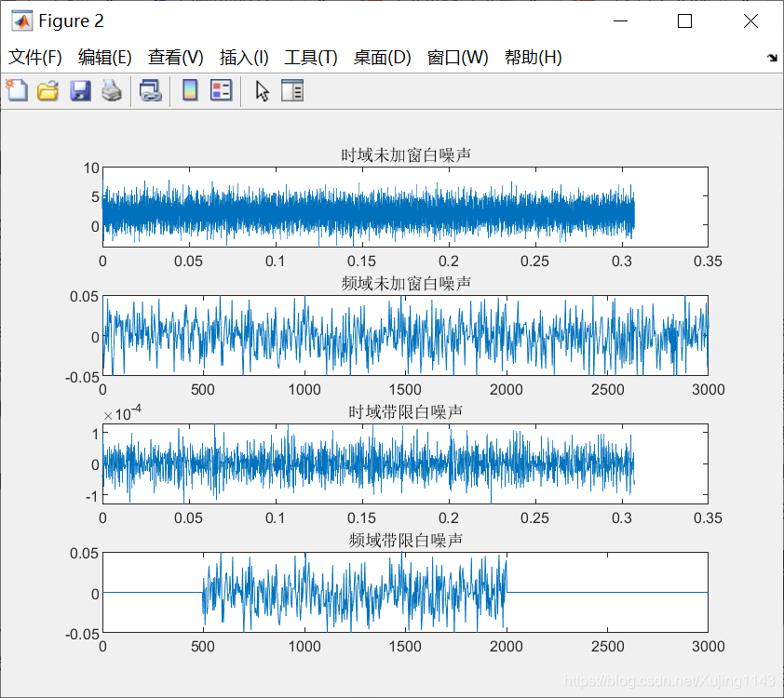Click the New Figure toolbar icon

(17, 91)
